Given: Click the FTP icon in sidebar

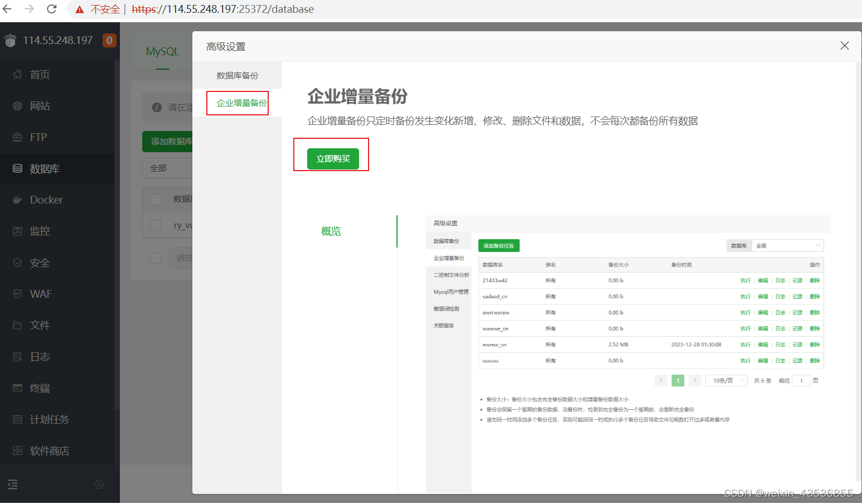Looking at the screenshot, I should click(18, 137).
